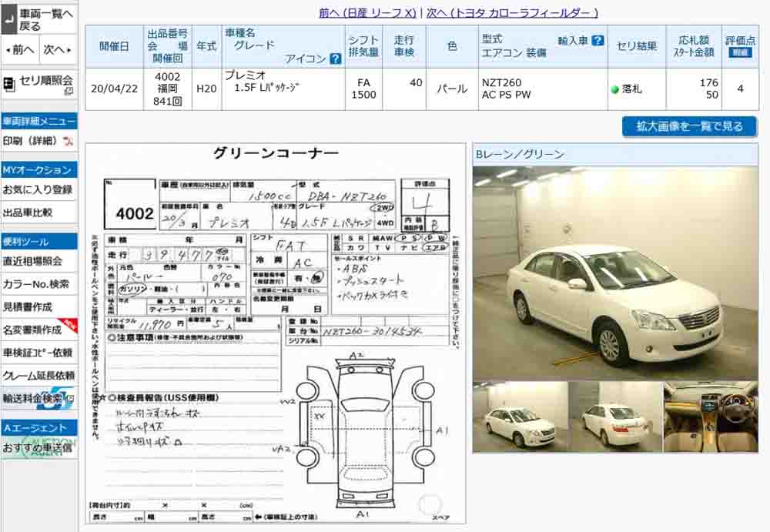Click NZT260 model code cell

coord(501,82)
